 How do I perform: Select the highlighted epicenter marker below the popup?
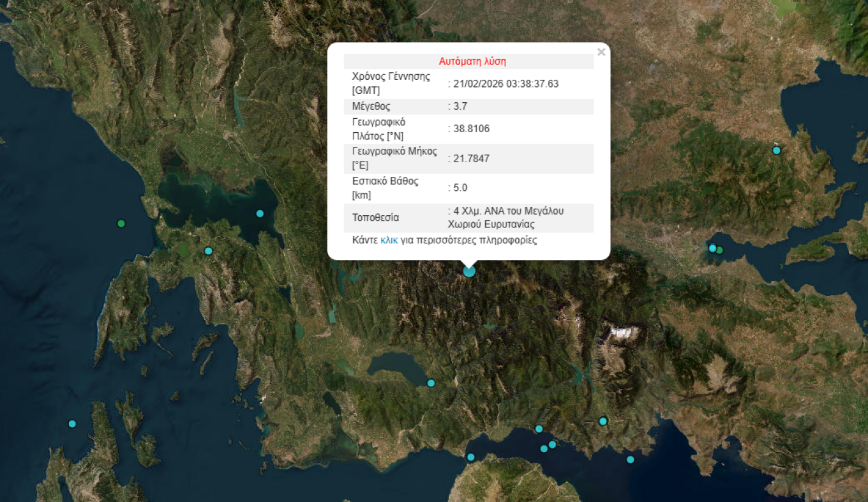point(468,271)
